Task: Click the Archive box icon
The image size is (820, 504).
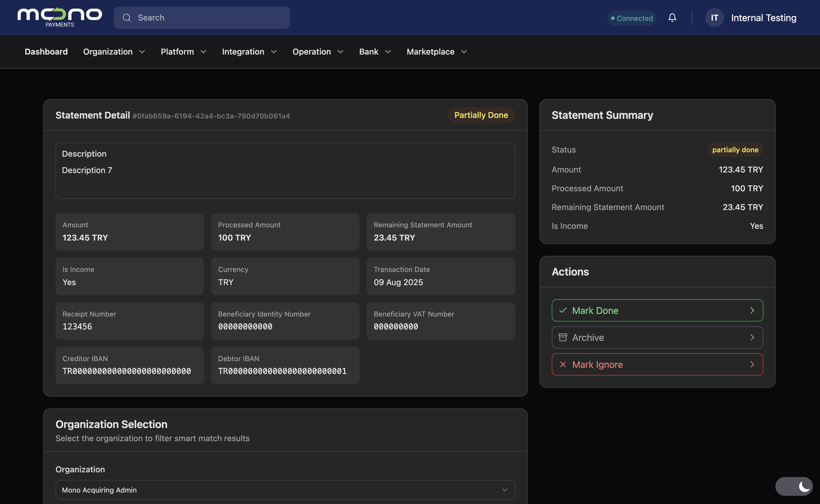Action: [563, 337]
